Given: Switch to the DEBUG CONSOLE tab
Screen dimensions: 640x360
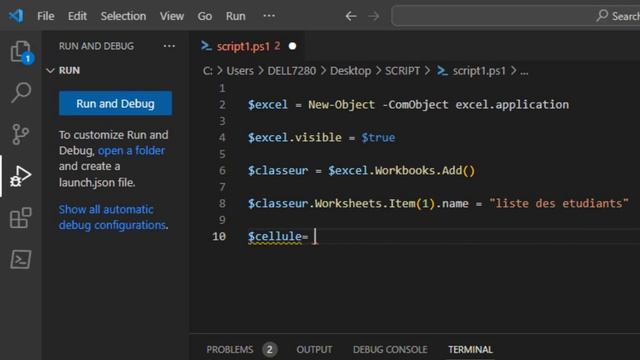Looking at the screenshot, I should tap(390, 350).
